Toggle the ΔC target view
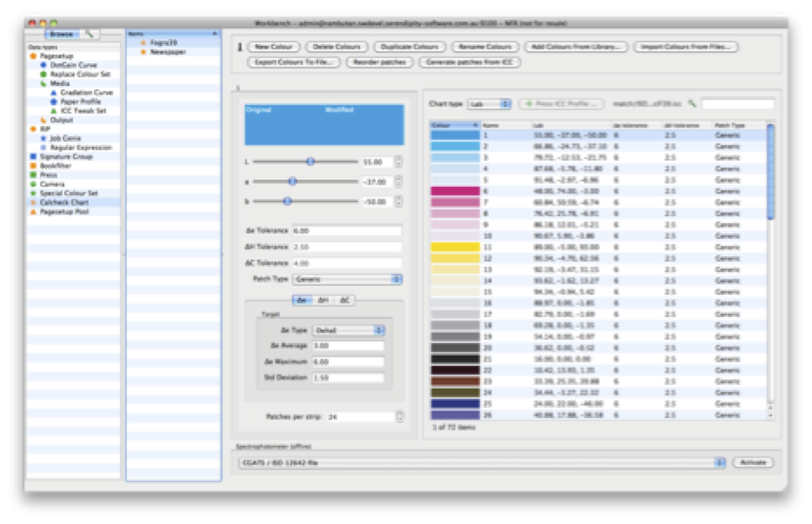Viewport: 812px width, 524px height. [345, 300]
